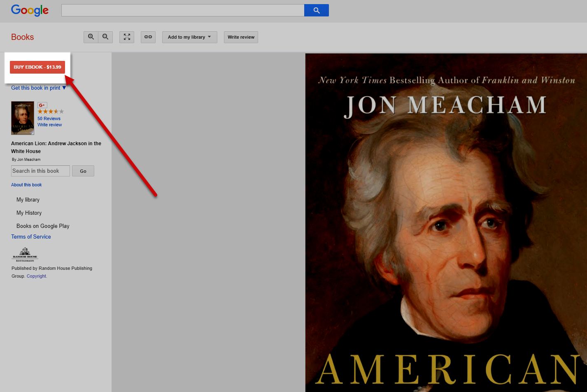Toggle fullscreen view icon

click(x=127, y=37)
